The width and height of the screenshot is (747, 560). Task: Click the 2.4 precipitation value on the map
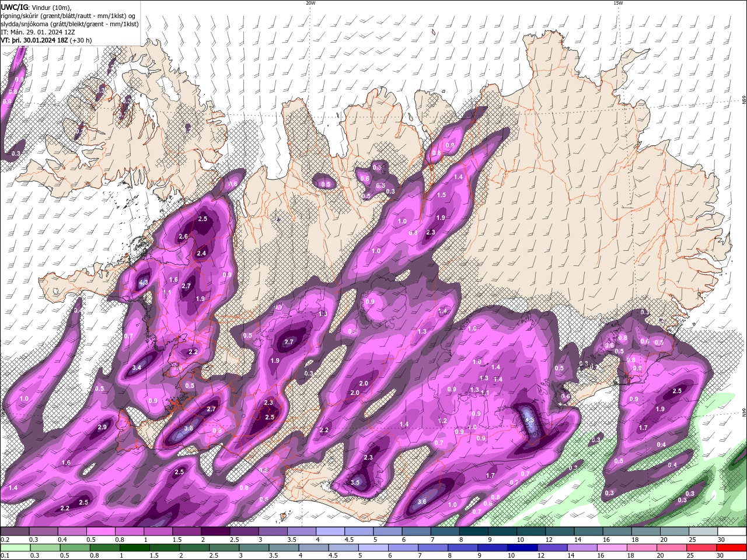pos(201,253)
